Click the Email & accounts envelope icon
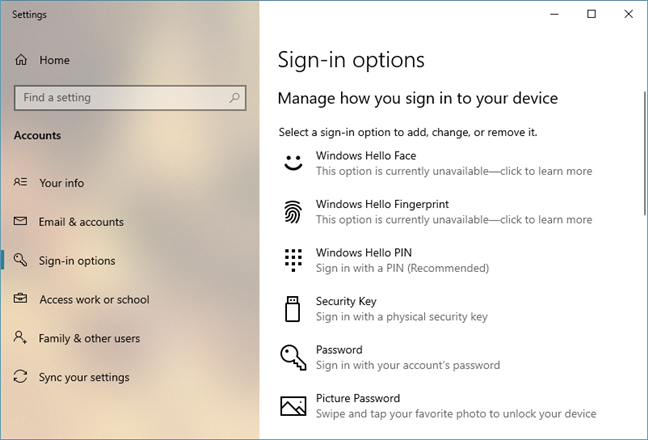The image size is (648, 440). 20,221
